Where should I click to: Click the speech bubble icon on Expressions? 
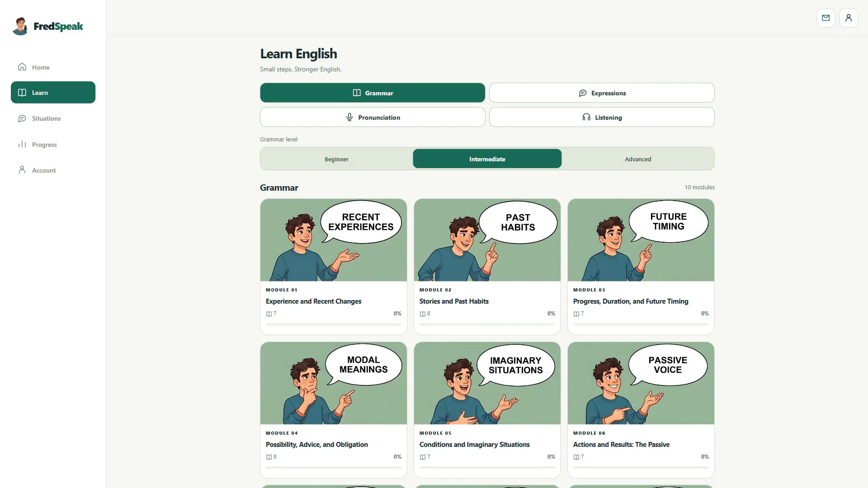tap(583, 93)
